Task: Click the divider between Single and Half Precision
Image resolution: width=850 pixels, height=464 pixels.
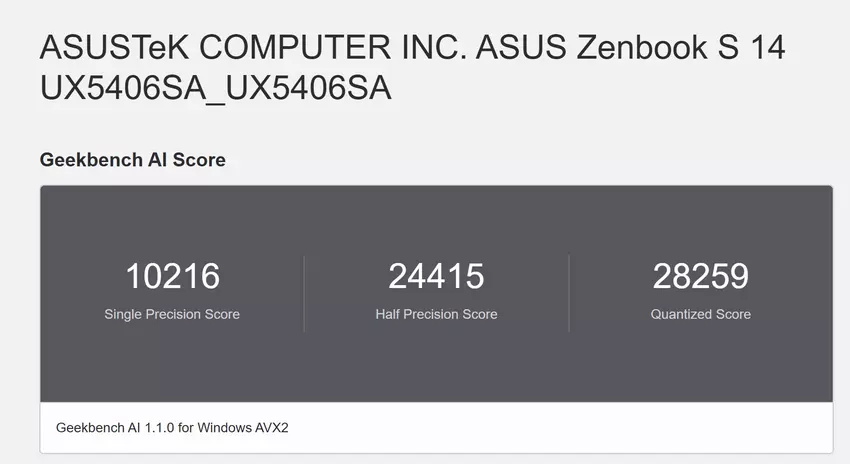Action: coord(304,293)
